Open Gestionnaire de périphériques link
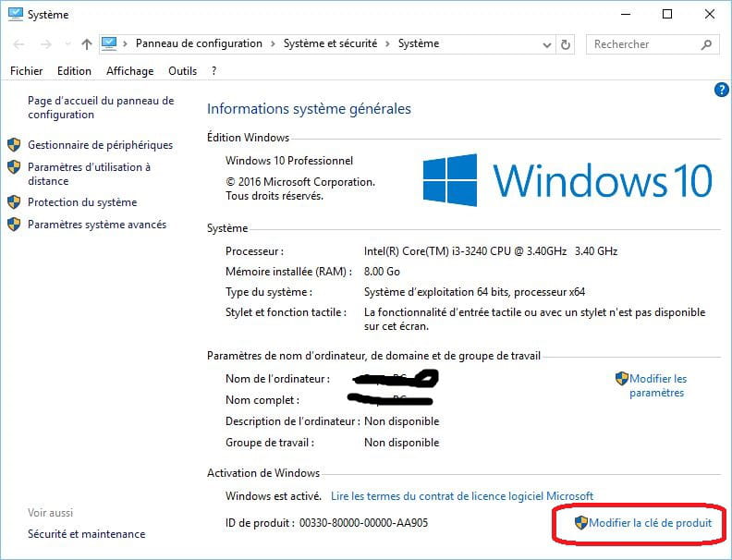Image resolution: width=732 pixels, height=560 pixels. pyautogui.click(x=101, y=145)
